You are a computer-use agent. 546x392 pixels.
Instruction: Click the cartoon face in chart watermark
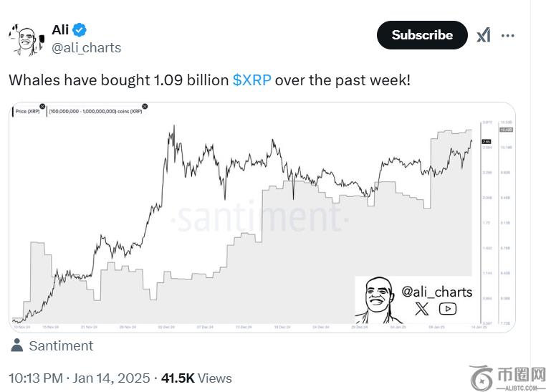(x=377, y=301)
